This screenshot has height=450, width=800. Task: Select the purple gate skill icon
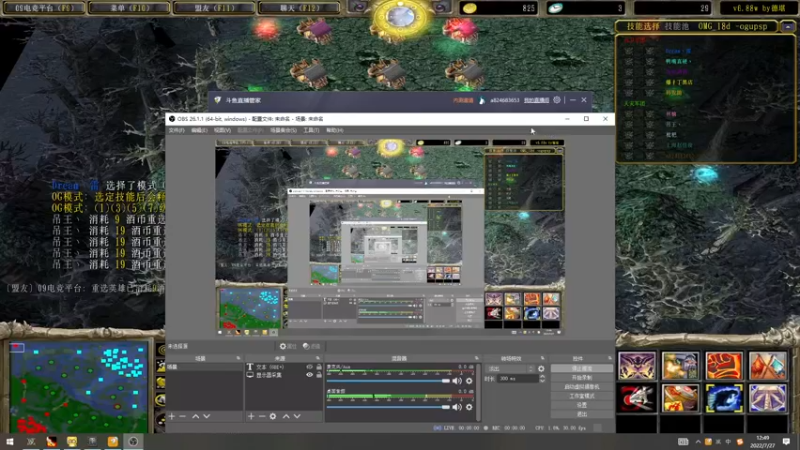coord(768,398)
